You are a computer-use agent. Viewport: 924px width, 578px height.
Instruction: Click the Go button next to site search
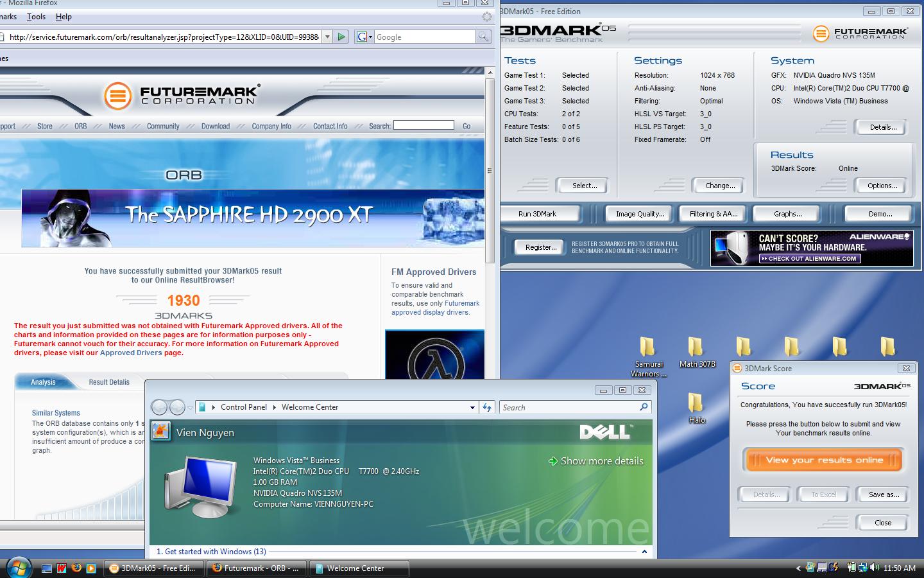tap(466, 126)
